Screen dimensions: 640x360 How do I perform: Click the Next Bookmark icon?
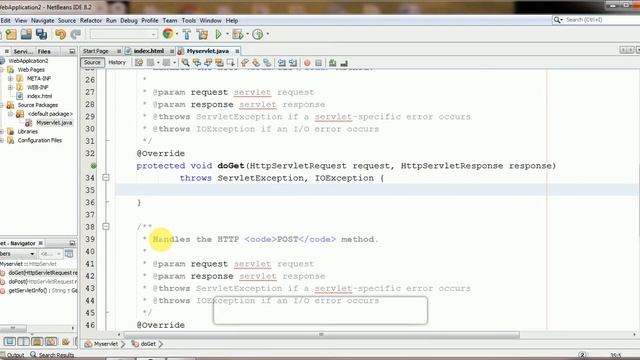(256, 63)
